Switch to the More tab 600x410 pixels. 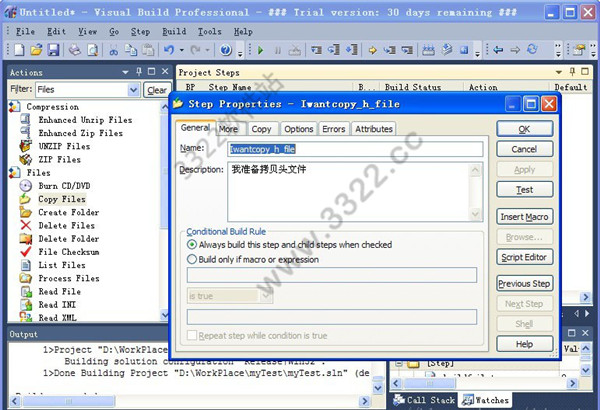pos(228,129)
